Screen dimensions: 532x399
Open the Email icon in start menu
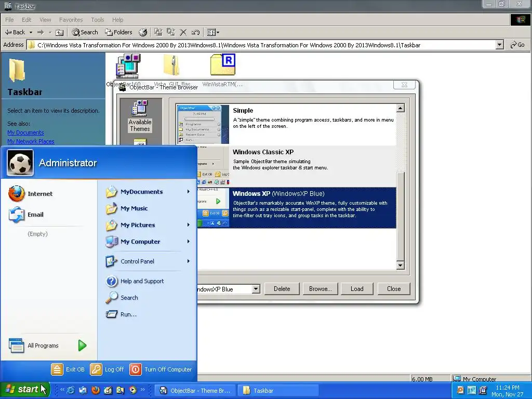point(16,215)
